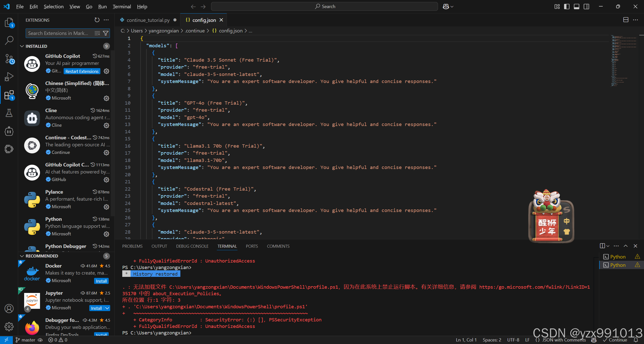
Task: Open GitHub Copilot extension settings gear
Action: [x=106, y=71]
